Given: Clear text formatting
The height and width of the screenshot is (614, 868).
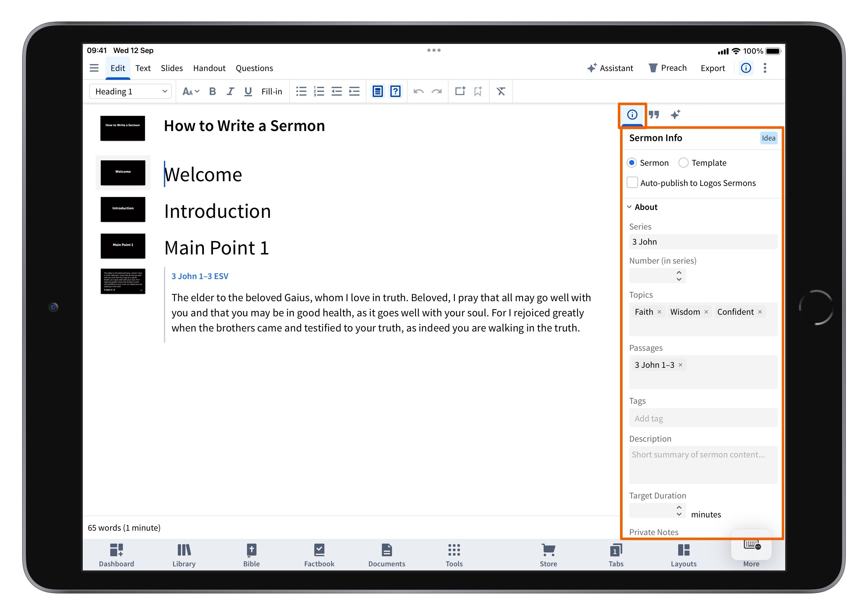Looking at the screenshot, I should pyautogui.click(x=501, y=92).
